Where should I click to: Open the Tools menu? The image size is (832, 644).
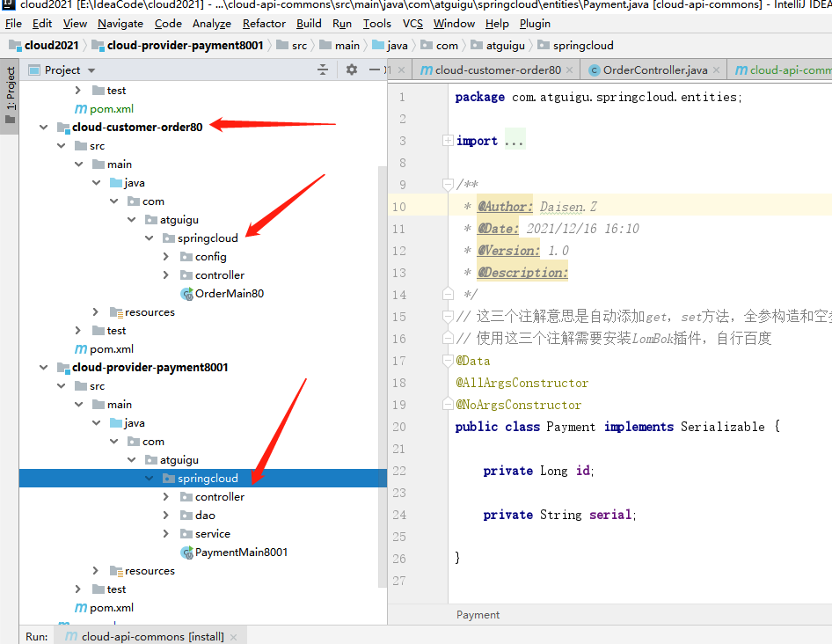376,24
